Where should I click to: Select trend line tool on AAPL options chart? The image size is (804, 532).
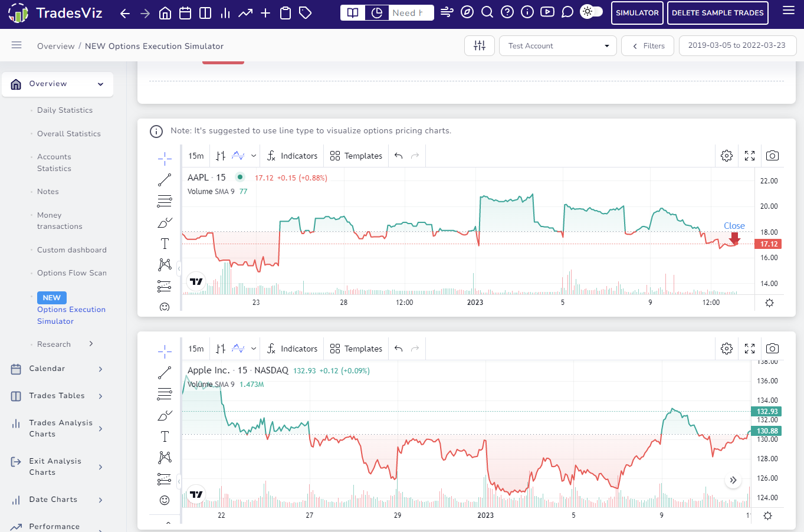point(165,180)
